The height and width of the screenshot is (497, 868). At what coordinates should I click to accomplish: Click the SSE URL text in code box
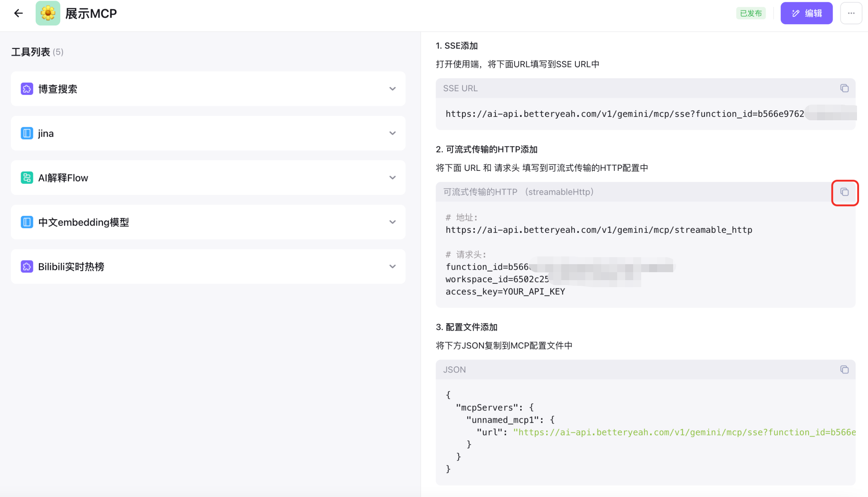tap(624, 114)
